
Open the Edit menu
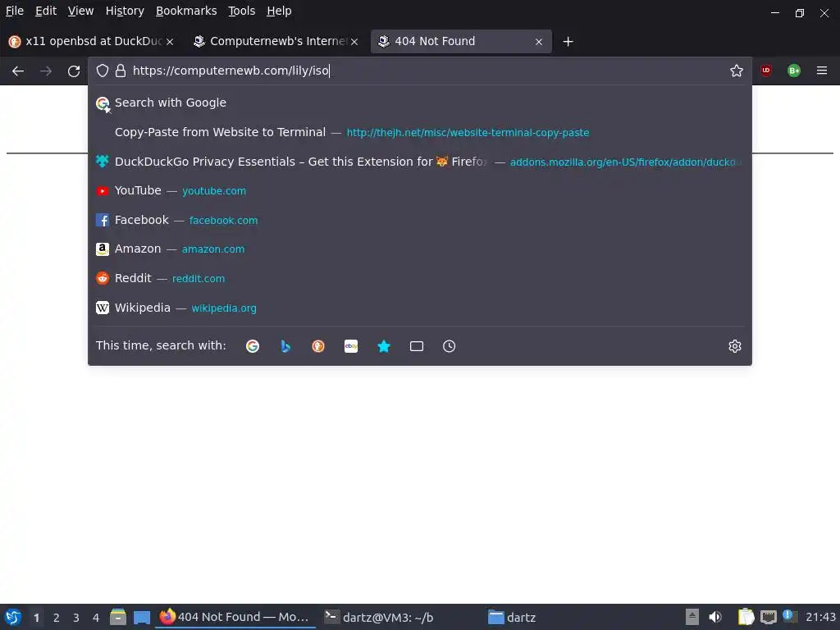[46, 11]
